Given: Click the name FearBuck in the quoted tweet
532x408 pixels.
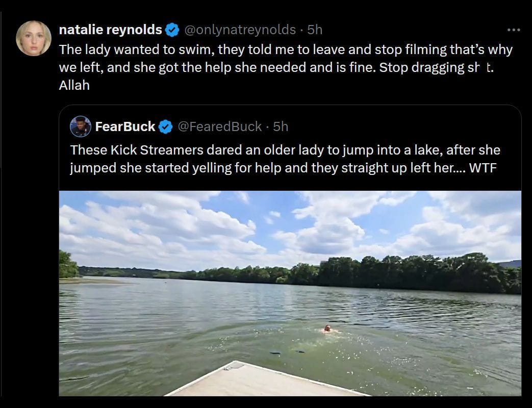Looking at the screenshot, I should 125,126.
